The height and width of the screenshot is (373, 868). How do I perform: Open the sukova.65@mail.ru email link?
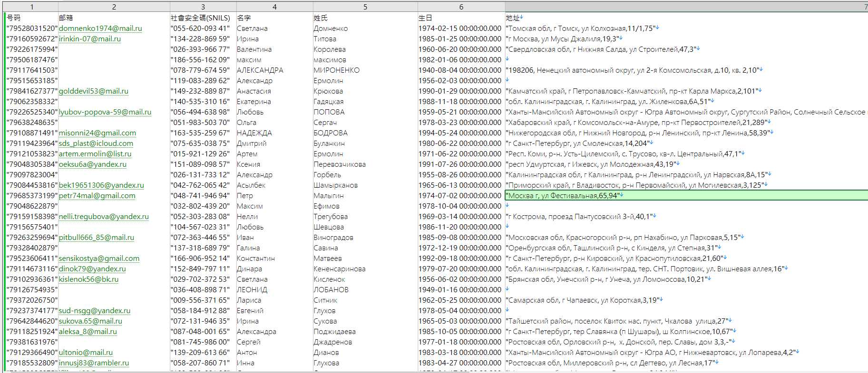pos(90,321)
